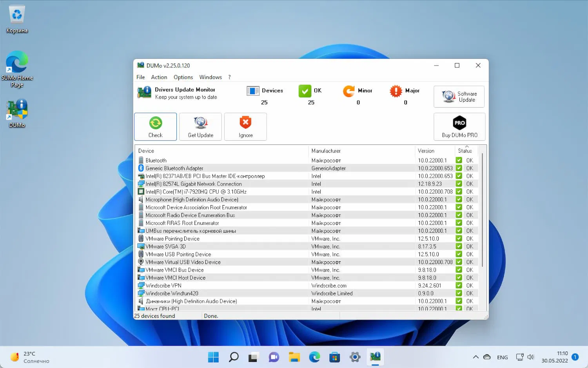Toggle the OK status check for Bluetooth row
The image size is (588, 368).
[x=459, y=160]
